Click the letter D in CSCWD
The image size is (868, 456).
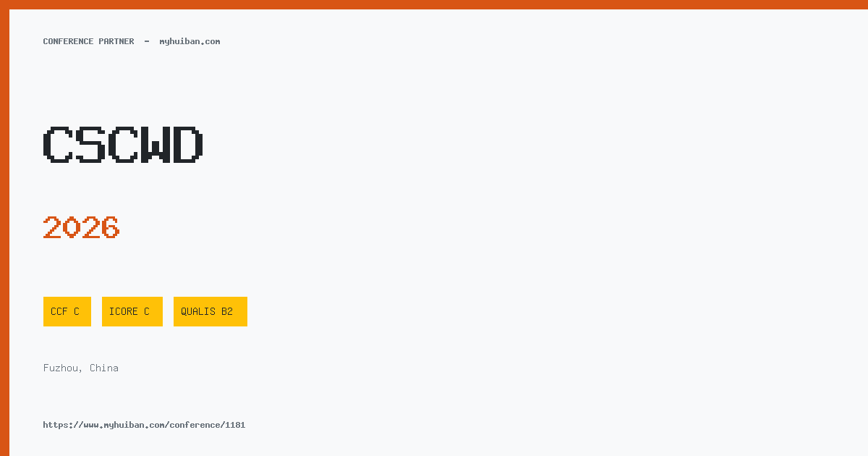[188, 145]
